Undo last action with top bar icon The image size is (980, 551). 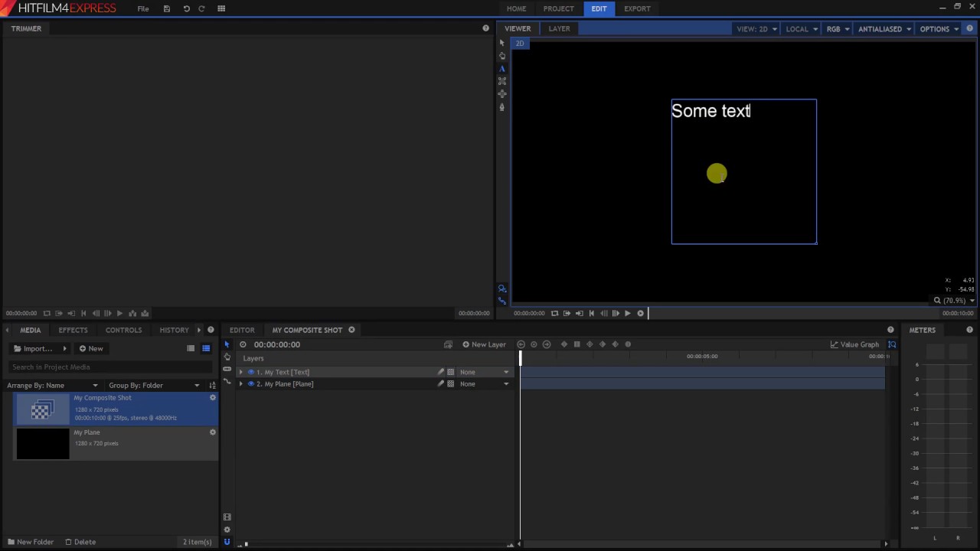point(186,8)
